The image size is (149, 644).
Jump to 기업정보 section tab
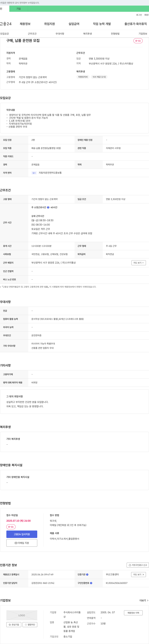click(x=143, y=34)
